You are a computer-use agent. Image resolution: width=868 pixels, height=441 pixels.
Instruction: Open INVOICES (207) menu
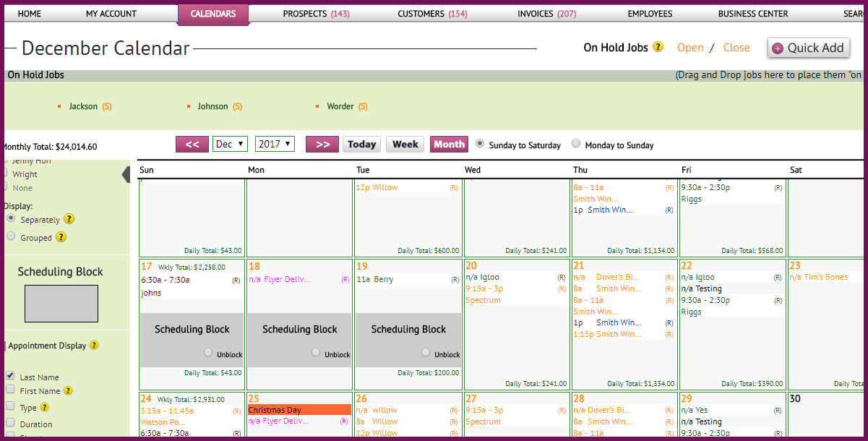tap(547, 14)
